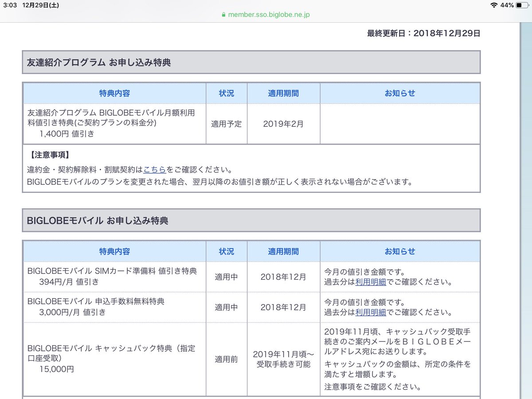The image size is (532, 399).
Task: Tap the Wi-Fi status icon
Action: [x=494, y=5]
